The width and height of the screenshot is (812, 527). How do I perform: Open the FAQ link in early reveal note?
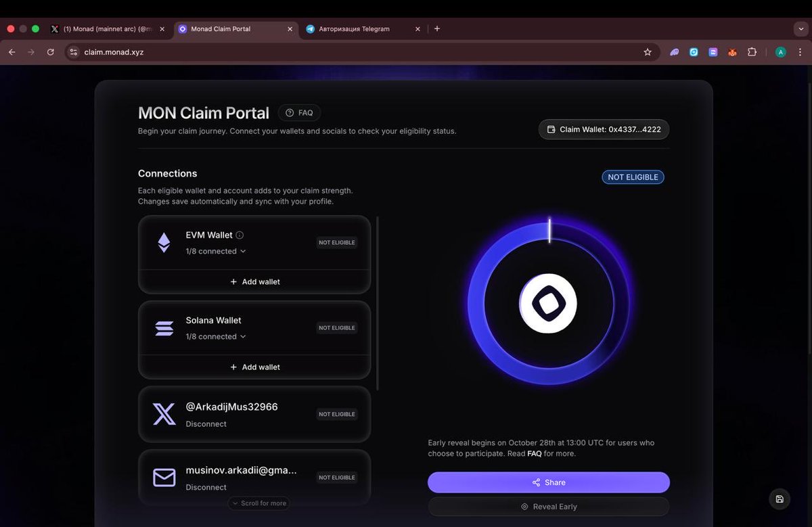click(535, 454)
